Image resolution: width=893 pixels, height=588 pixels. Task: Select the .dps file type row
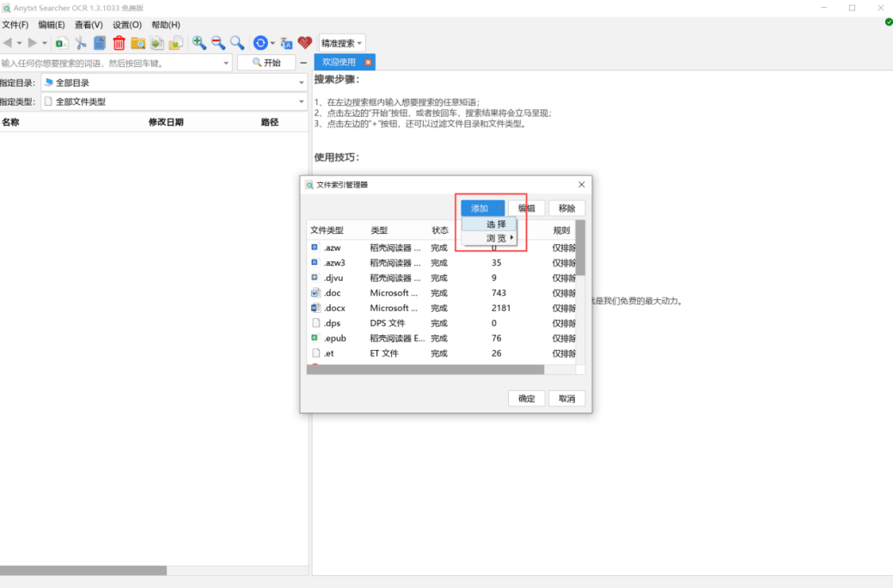click(442, 323)
